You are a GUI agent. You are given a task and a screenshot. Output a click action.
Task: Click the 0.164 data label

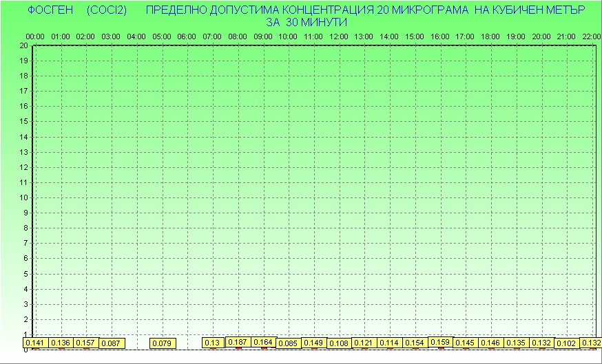[263, 342]
